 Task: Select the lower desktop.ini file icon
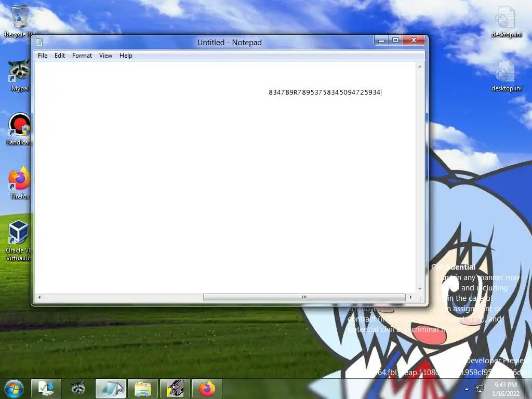506,75
